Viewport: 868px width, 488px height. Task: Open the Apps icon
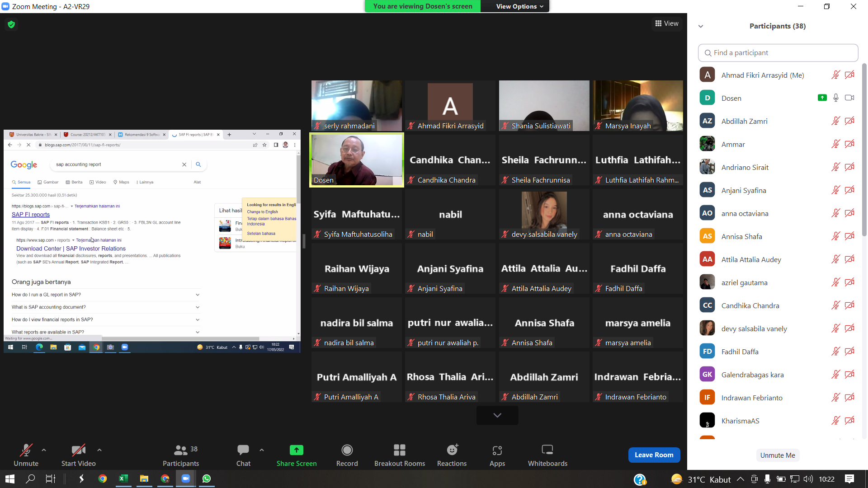[x=497, y=450]
